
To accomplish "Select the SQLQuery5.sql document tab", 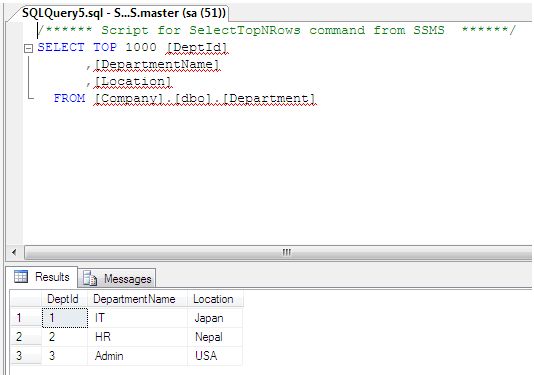I will pyautogui.click(x=123, y=13).
